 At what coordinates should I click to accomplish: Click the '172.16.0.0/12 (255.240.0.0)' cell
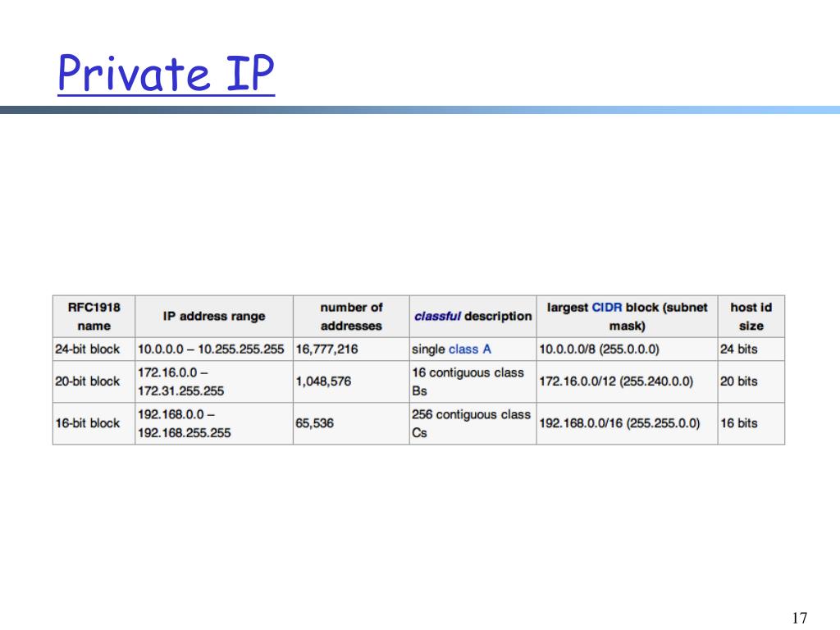click(x=627, y=381)
